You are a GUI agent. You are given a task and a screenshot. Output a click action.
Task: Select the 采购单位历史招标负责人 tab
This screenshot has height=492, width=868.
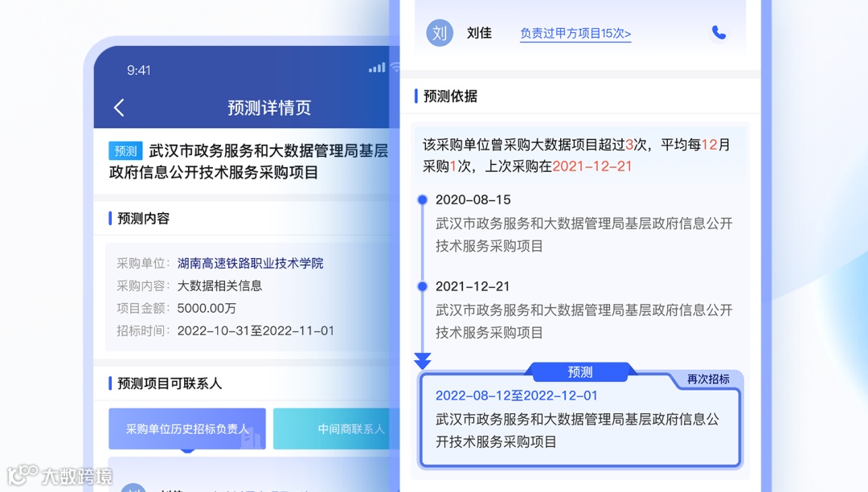coord(187,429)
